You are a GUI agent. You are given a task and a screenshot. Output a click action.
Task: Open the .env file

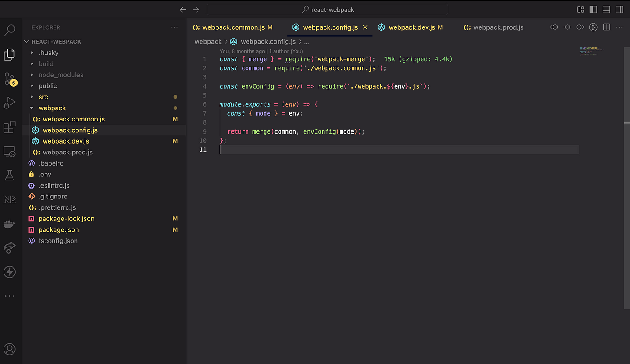coord(104,174)
